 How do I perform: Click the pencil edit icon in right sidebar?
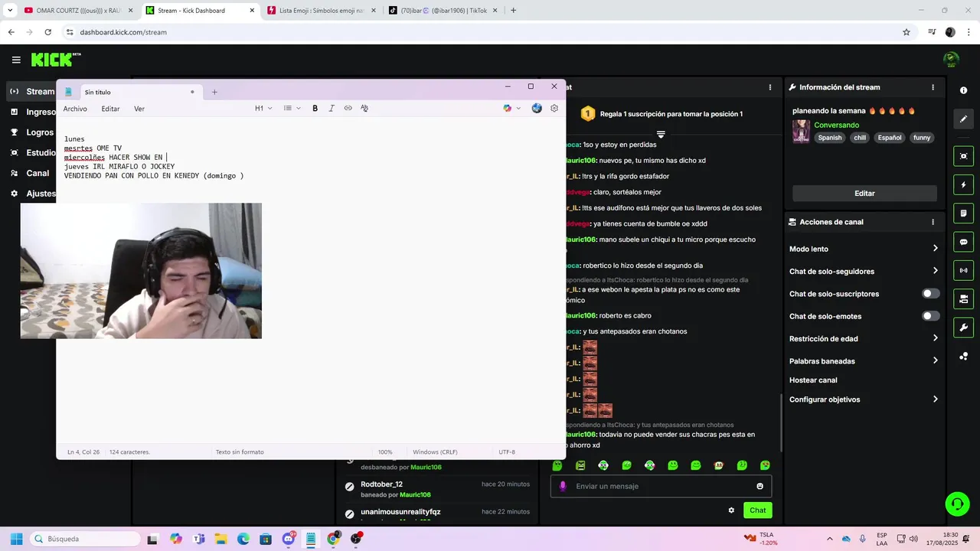click(963, 119)
